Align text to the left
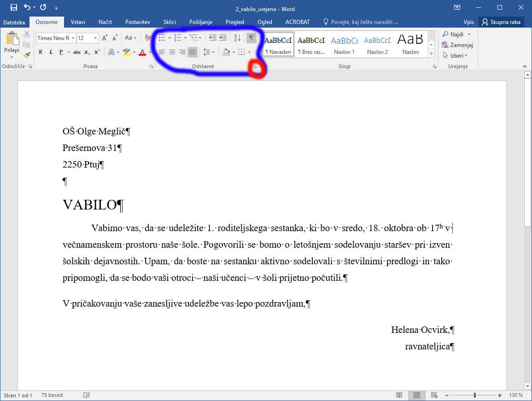532x401 pixels. (x=162, y=52)
